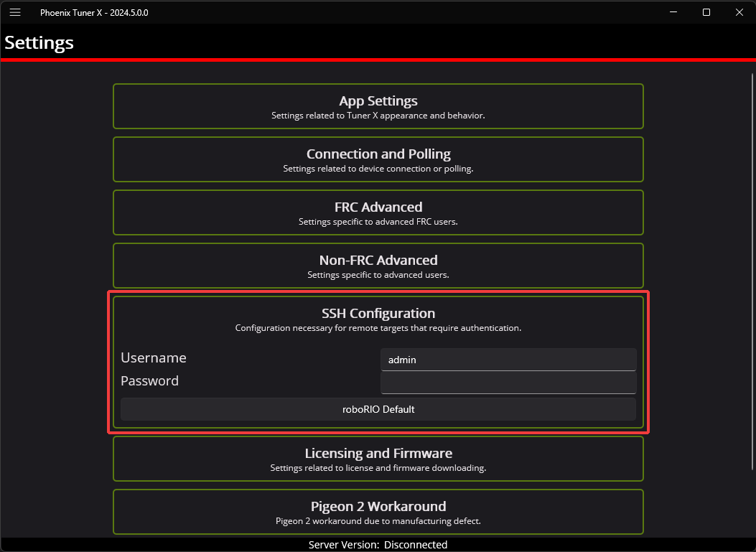Expand the Non-FRC Advanced section

(378, 266)
